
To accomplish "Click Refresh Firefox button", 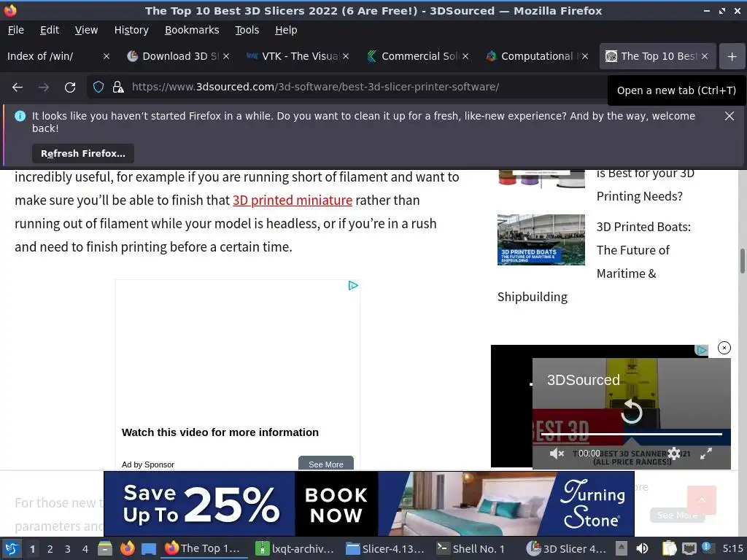I will pyautogui.click(x=83, y=154).
